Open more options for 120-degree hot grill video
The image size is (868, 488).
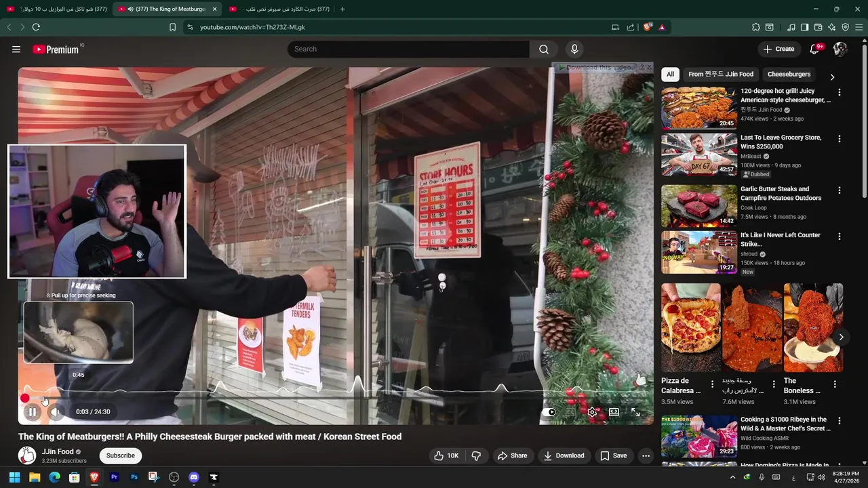tap(840, 92)
